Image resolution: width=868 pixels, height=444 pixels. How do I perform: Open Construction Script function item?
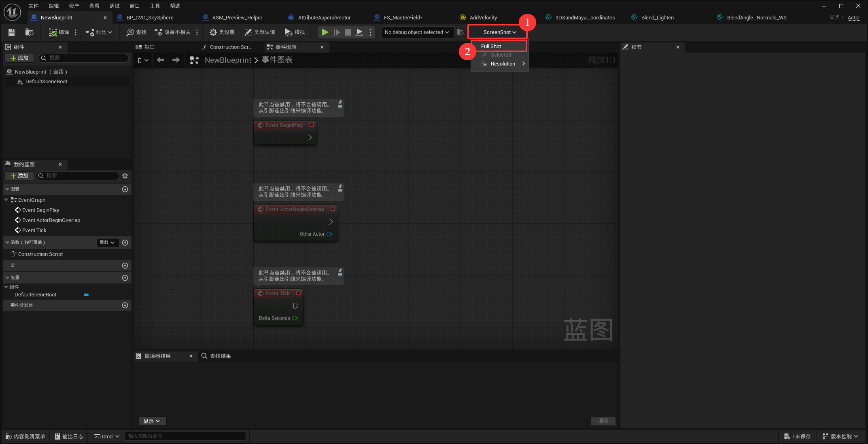click(40, 254)
